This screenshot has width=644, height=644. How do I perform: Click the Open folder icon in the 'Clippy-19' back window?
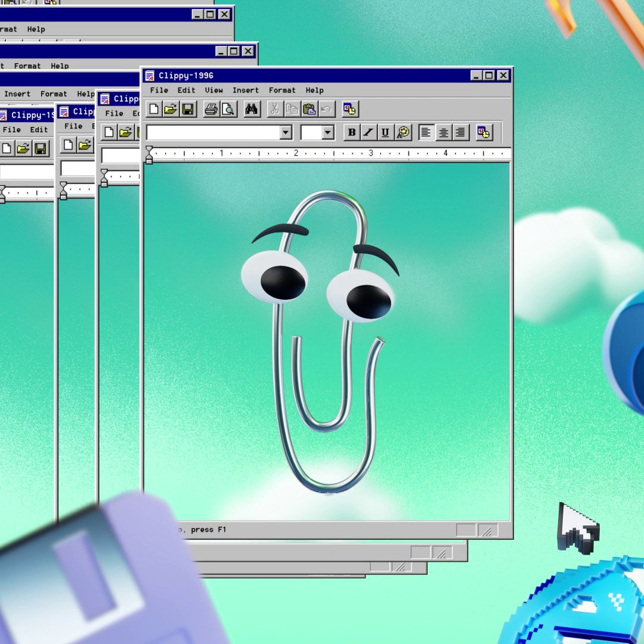[23, 148]
